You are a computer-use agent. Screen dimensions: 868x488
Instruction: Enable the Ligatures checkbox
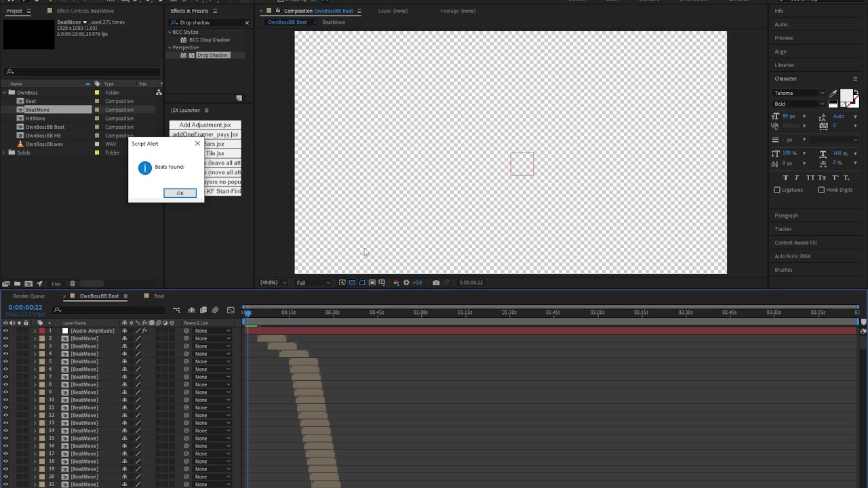(777, 190)
